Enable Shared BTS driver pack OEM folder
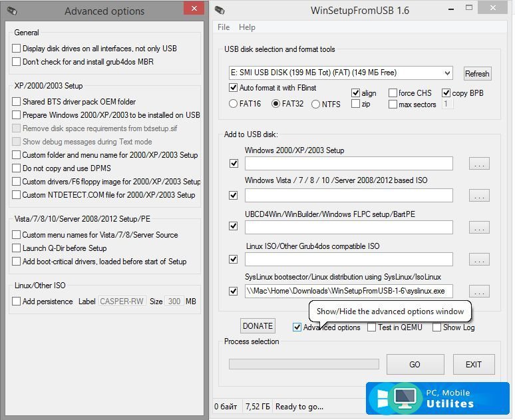This screenshot has width=515, height=420. [x=16, y=102]
